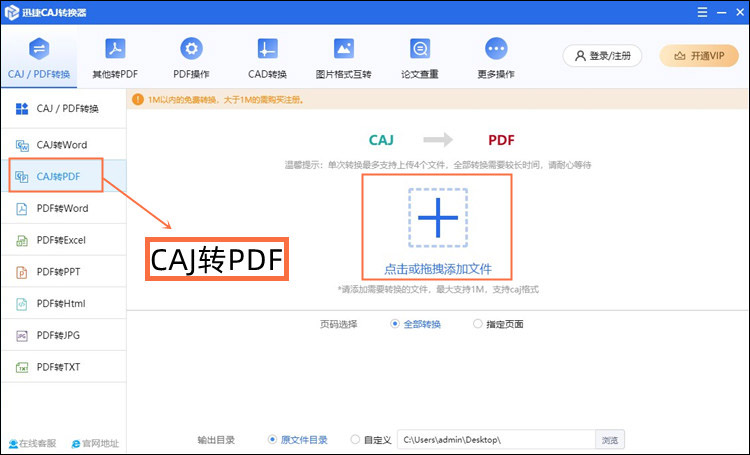Select PDF转Excel in the sidebar
The height and width of the screenshot is (455, 750).
62,240
